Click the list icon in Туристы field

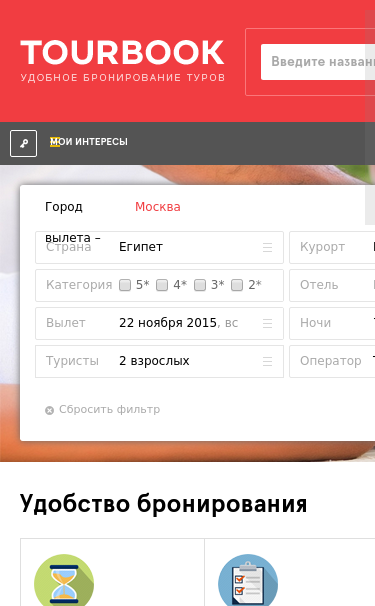(268, 361)
